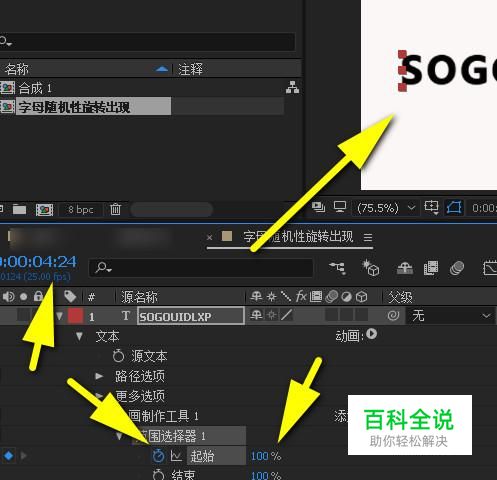Collapse layer 1 SOGOUIDLXP twirl arrow

[60, 316]
